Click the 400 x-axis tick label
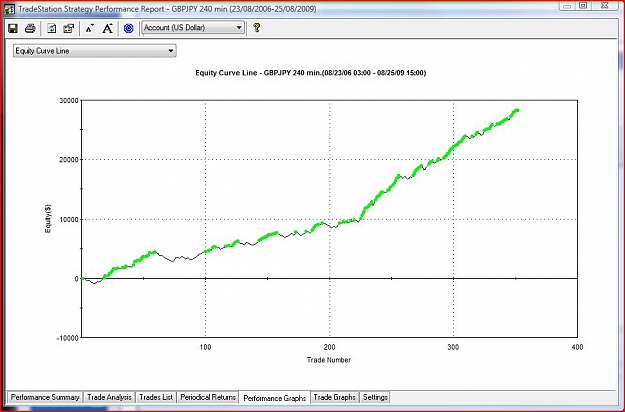The image size is (625, 412). point(577,347)
